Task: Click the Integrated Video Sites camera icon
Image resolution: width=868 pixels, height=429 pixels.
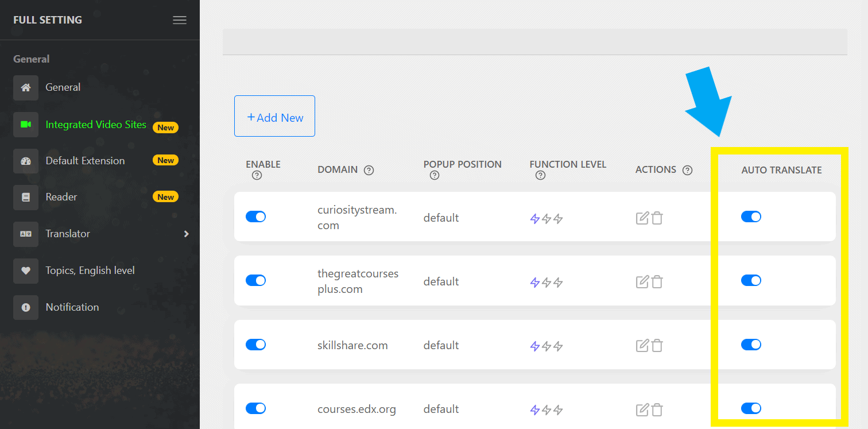Action: pos(26,125)
